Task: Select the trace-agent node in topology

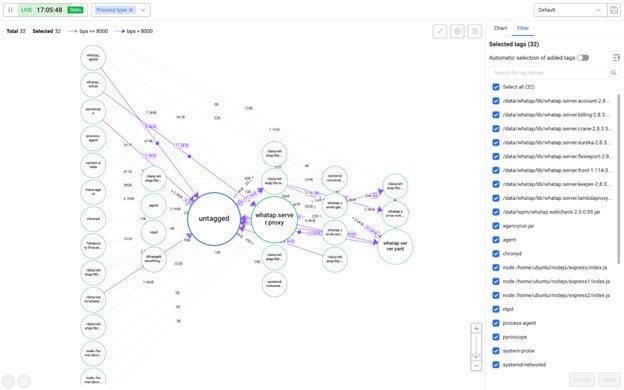Action: [93, 192]
